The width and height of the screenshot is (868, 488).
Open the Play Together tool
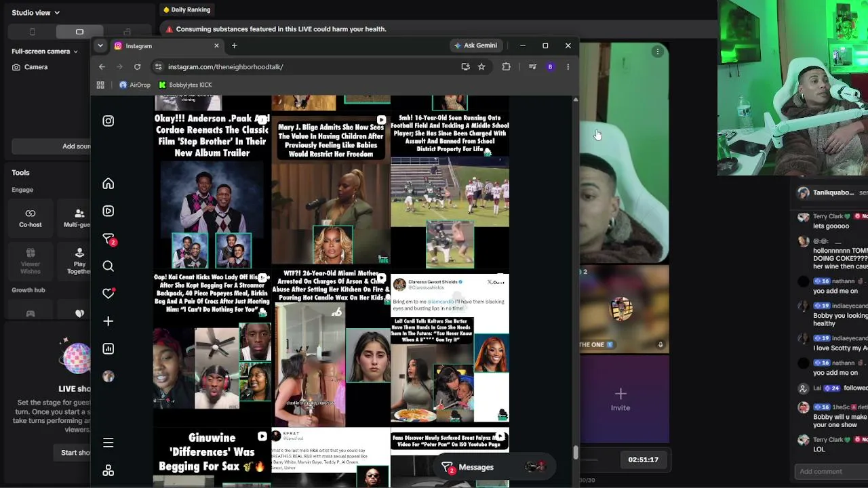(x=79, y=261)
